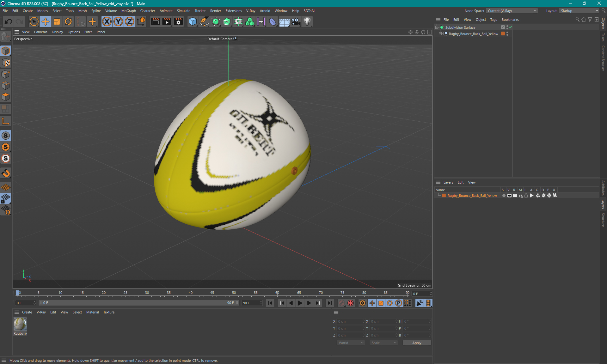This screenshot has width=607, height=364.
Task: Click the Bend deformer icon
Action: [273, 21]
